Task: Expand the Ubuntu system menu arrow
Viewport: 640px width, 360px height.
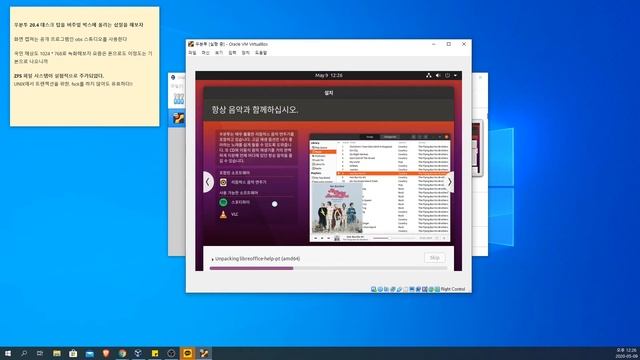Action: (456, 76)
